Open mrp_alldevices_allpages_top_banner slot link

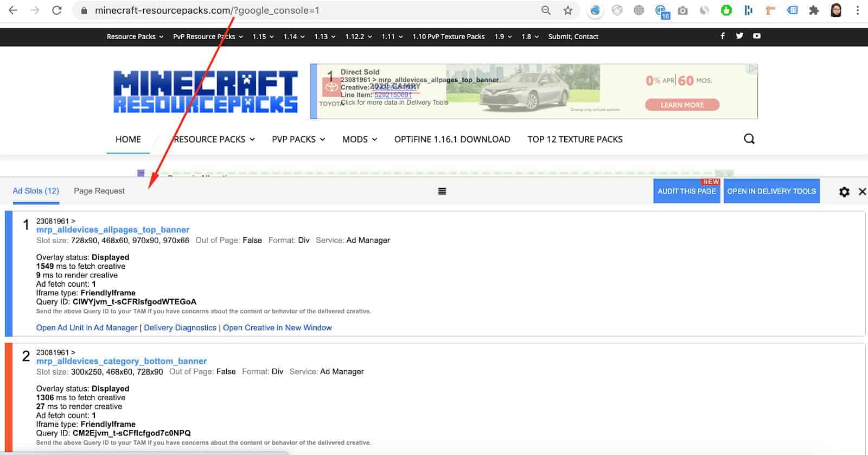click(113, 230)
